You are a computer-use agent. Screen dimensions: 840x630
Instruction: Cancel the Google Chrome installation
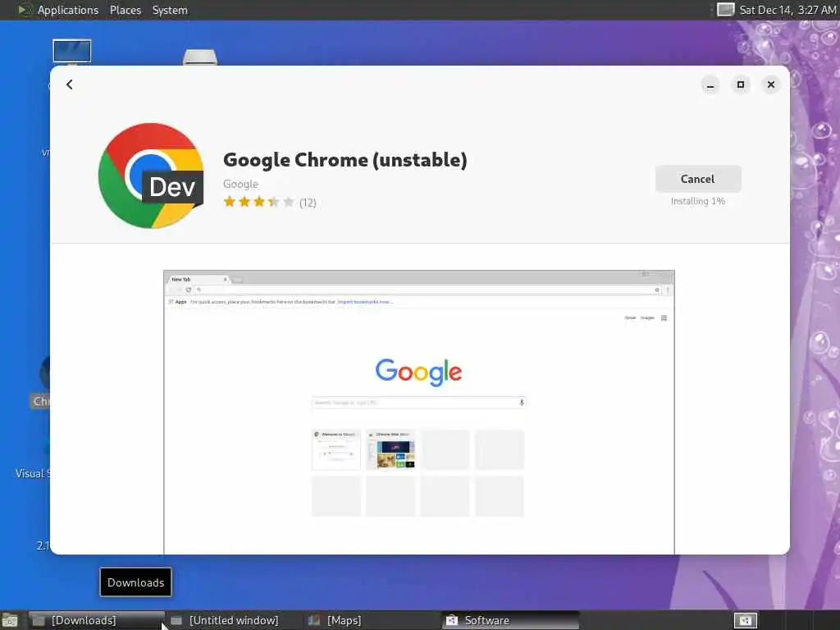pyautogui.click(x=698, y=179)
